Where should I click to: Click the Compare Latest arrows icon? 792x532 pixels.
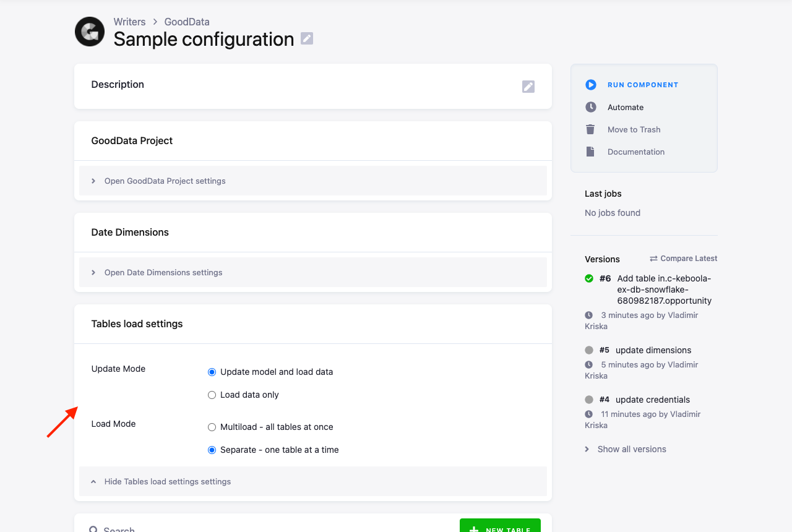tap(653, 259)
